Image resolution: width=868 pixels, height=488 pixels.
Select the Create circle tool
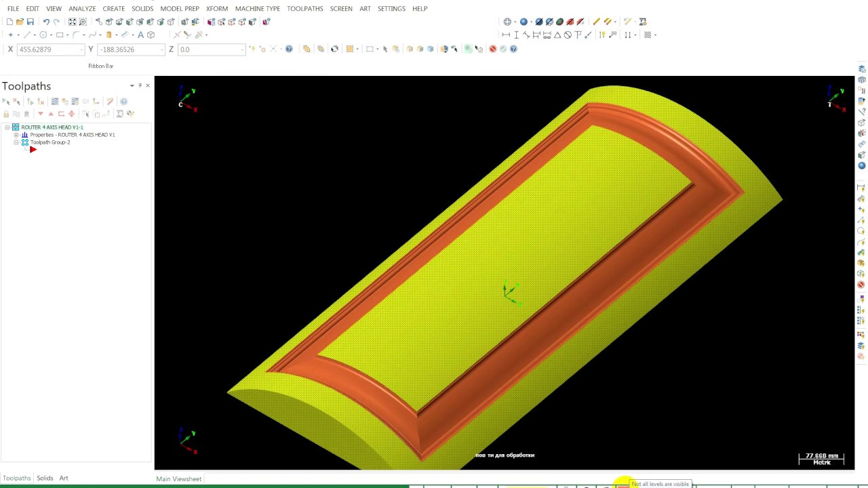tap(43, 35)
